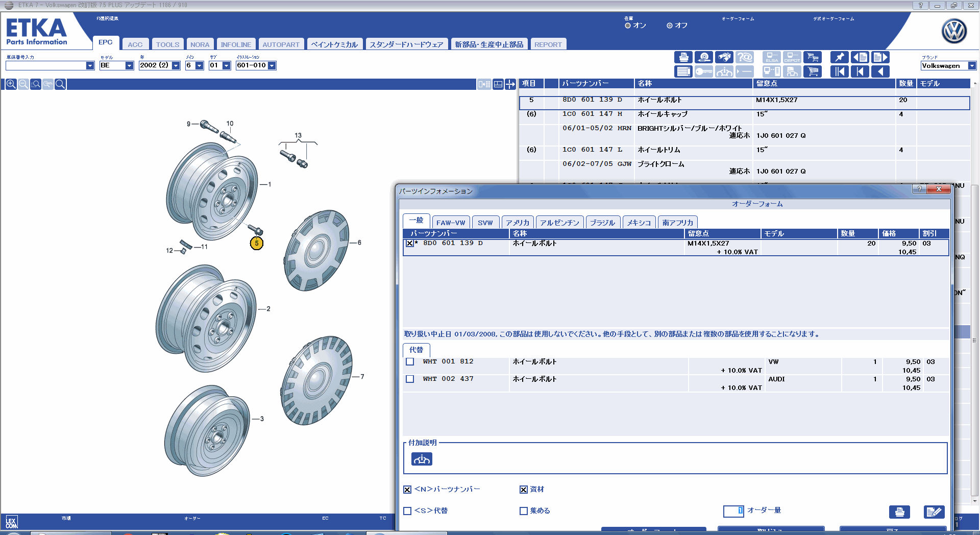Screen dimensions: 980x535
Task: Open the main group 6 dropdown
Action: (x=199, y=66)
